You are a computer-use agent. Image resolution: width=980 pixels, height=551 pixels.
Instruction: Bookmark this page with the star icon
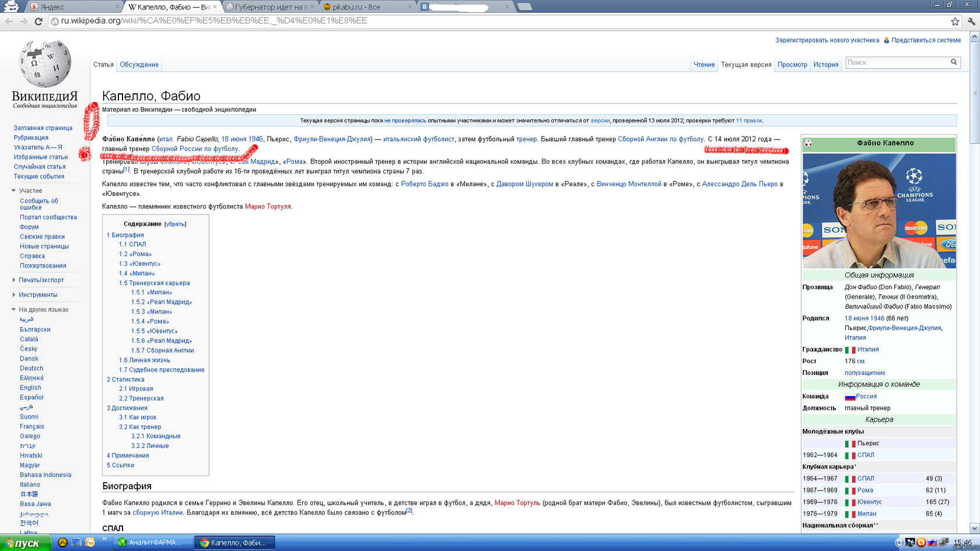(955, 22)
